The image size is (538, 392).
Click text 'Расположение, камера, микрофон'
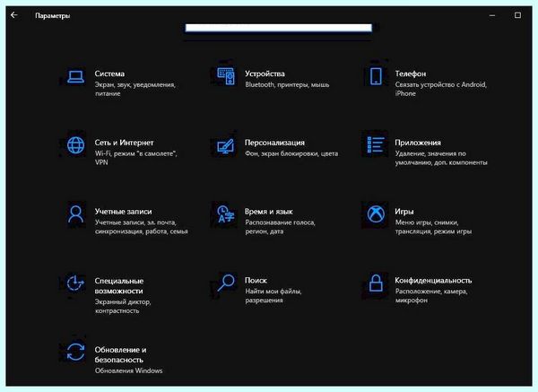click(431, 295)
